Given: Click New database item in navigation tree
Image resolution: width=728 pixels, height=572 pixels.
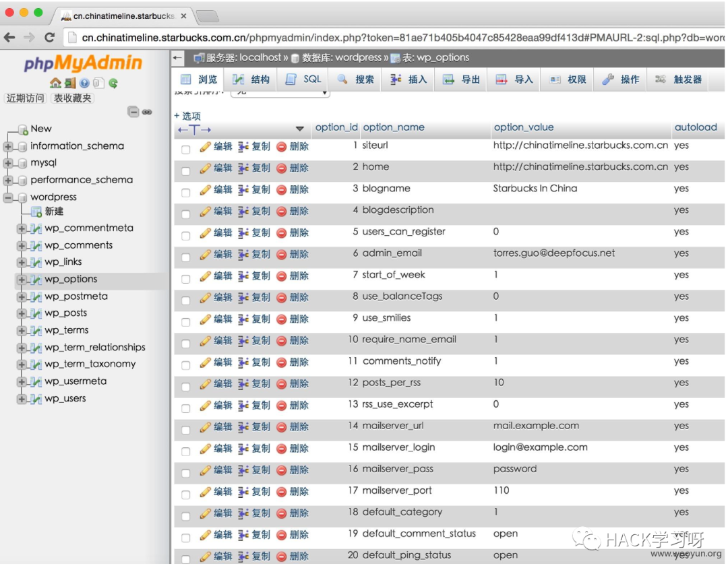Looking at the screenshot, I should 41,129.
